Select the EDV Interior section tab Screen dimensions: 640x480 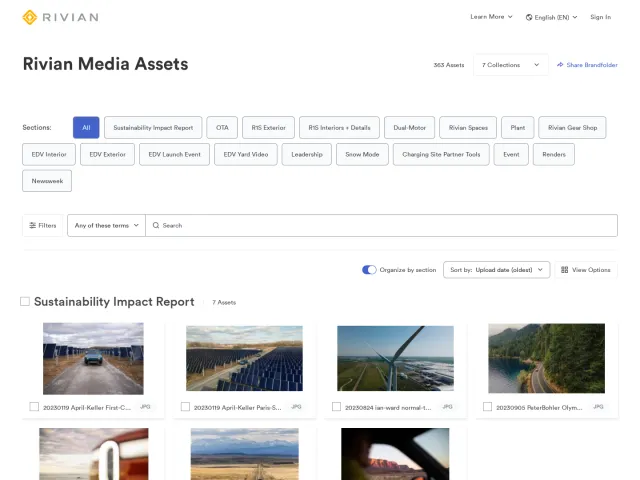[x=49, y=154]
